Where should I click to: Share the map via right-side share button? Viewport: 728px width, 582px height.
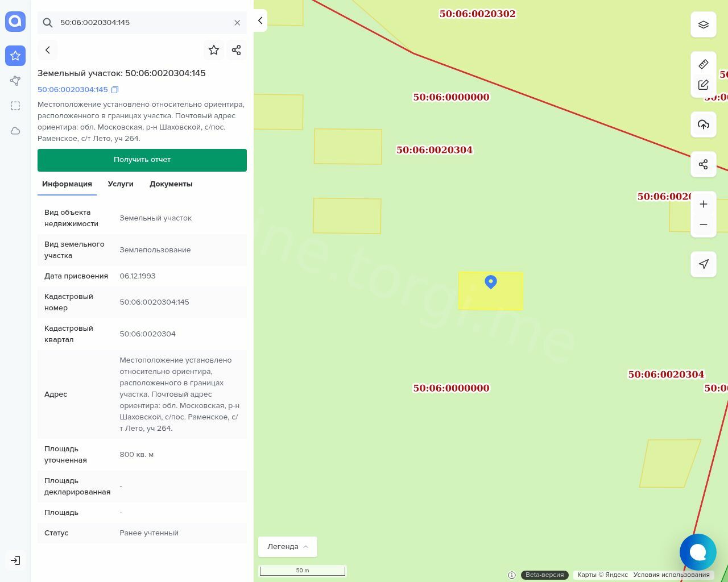coord(704,164)
